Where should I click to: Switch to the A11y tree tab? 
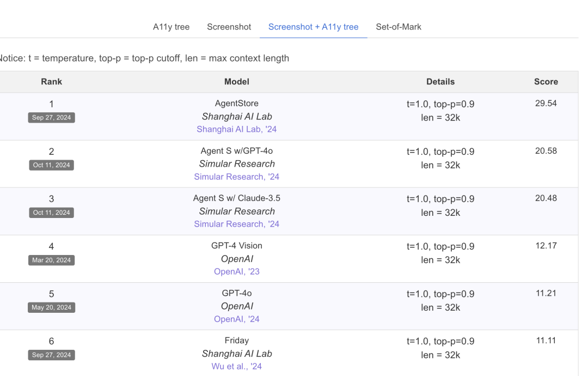(x=171, y=27)
